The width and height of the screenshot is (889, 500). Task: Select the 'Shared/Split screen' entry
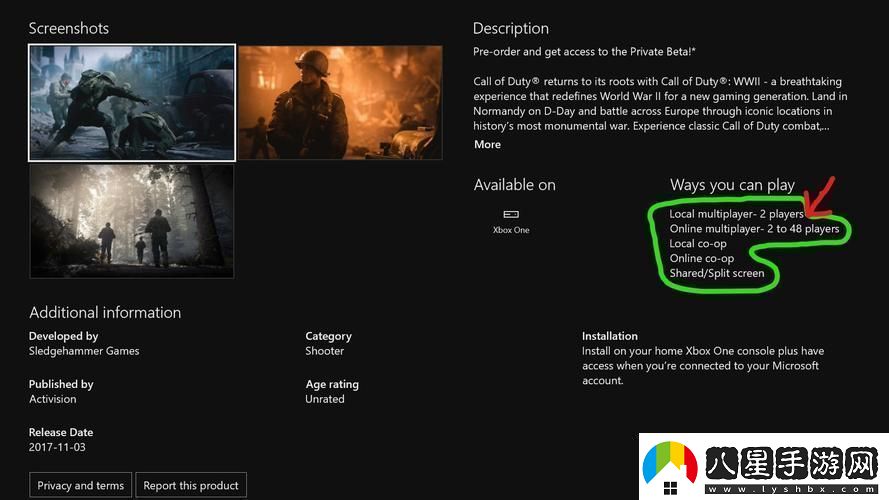[x=717, y=273]
